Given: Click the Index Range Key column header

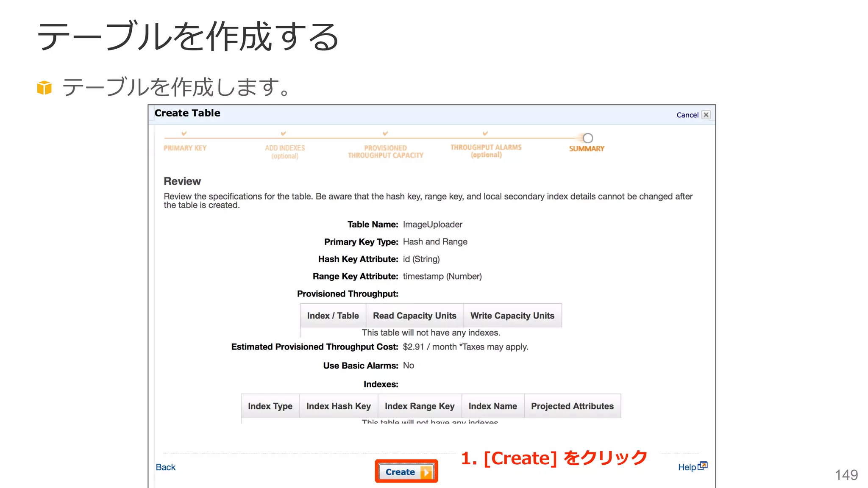Looking at the screenshot, I should point(420,406).
